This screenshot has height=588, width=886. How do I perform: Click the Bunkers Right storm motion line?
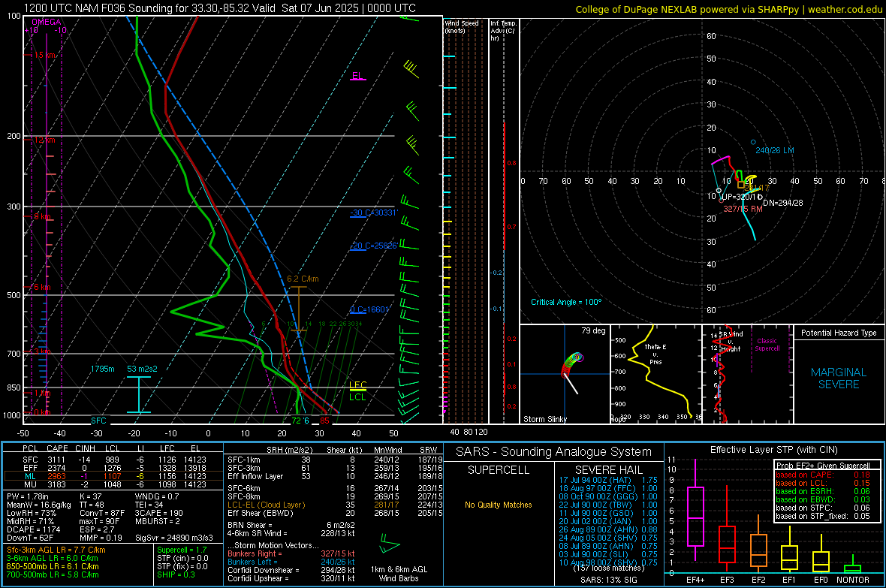tap(291, 553)
